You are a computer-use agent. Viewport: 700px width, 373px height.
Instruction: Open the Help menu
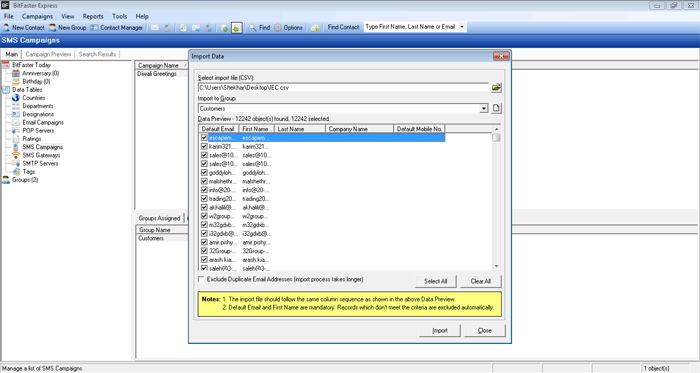pos(142,16)
